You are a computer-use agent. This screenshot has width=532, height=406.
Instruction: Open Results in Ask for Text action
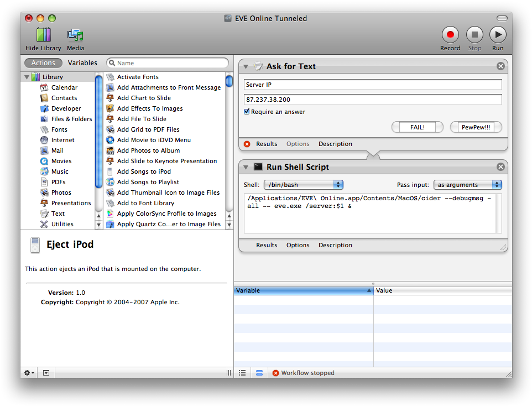(267, 144)
